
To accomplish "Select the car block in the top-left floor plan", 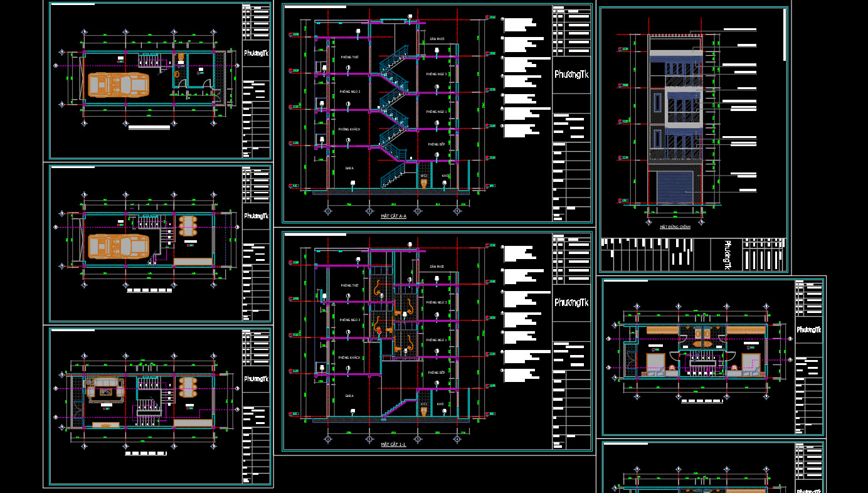I will click(x=119, y=84).
